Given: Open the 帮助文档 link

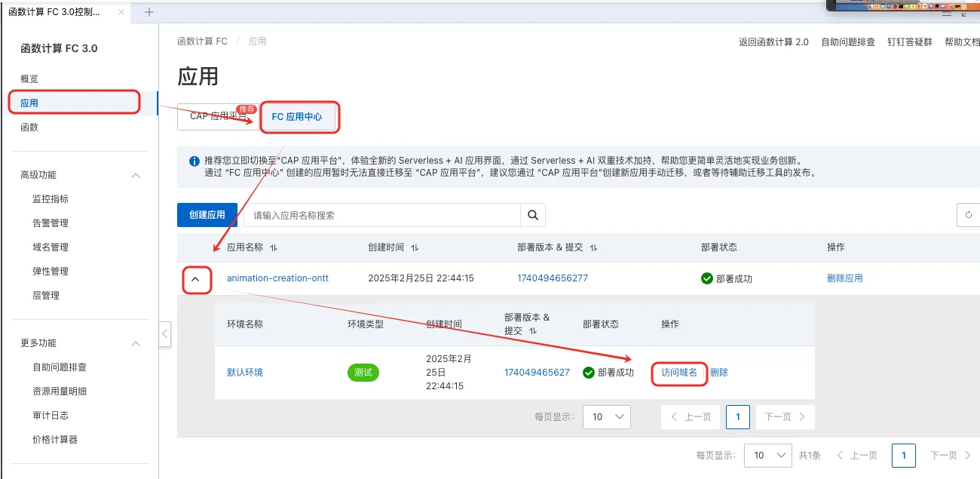Looking at the screenshot, I should (963, 42).
